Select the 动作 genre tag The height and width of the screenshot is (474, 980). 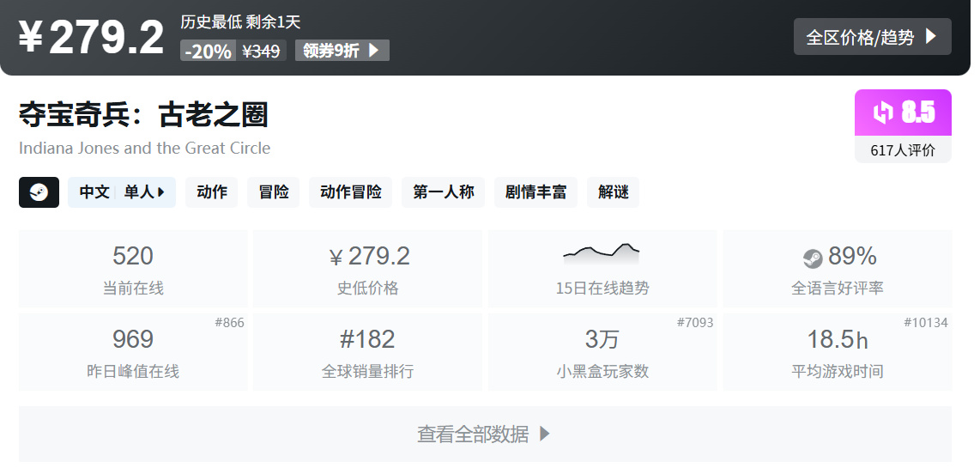click(x=212, y=192)
